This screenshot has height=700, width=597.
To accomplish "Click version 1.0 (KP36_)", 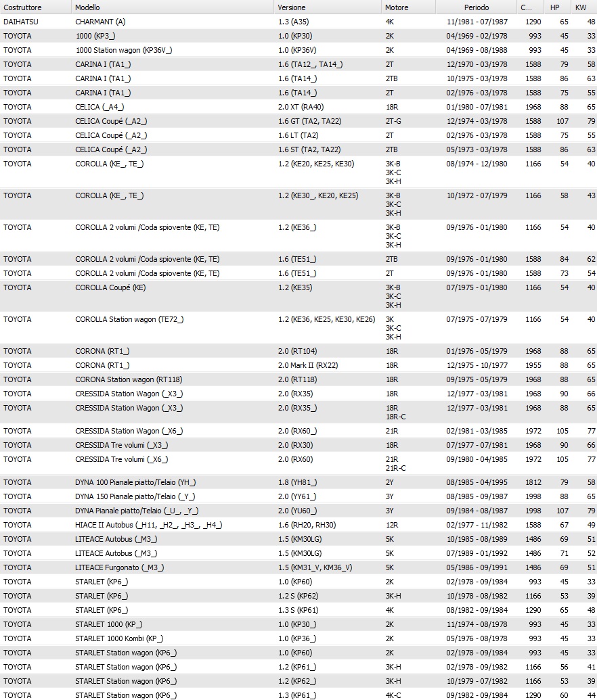I will tap(296, 639).
